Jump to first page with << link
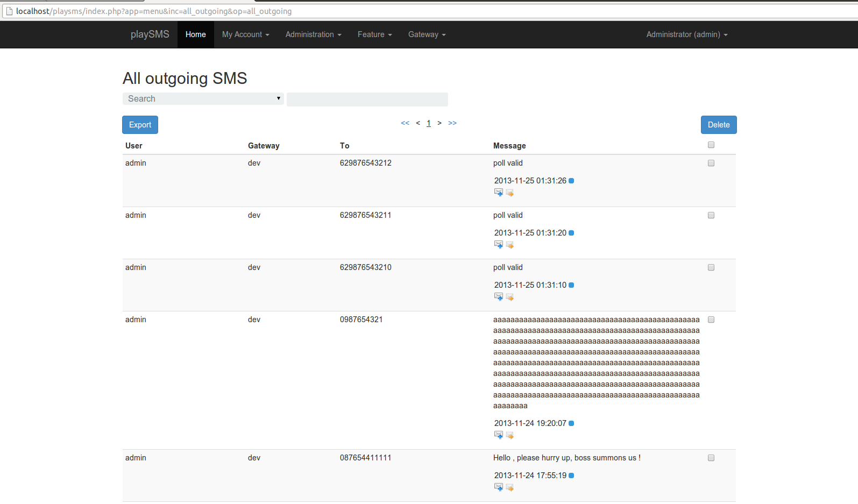This screenshot has height=504, width=858. 405,123
